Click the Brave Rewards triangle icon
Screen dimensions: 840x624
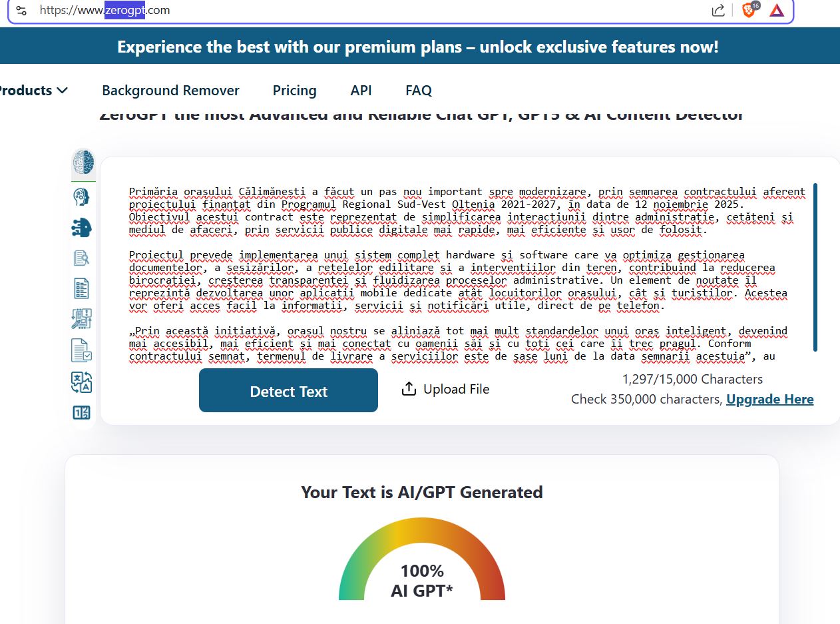point(777,10)
